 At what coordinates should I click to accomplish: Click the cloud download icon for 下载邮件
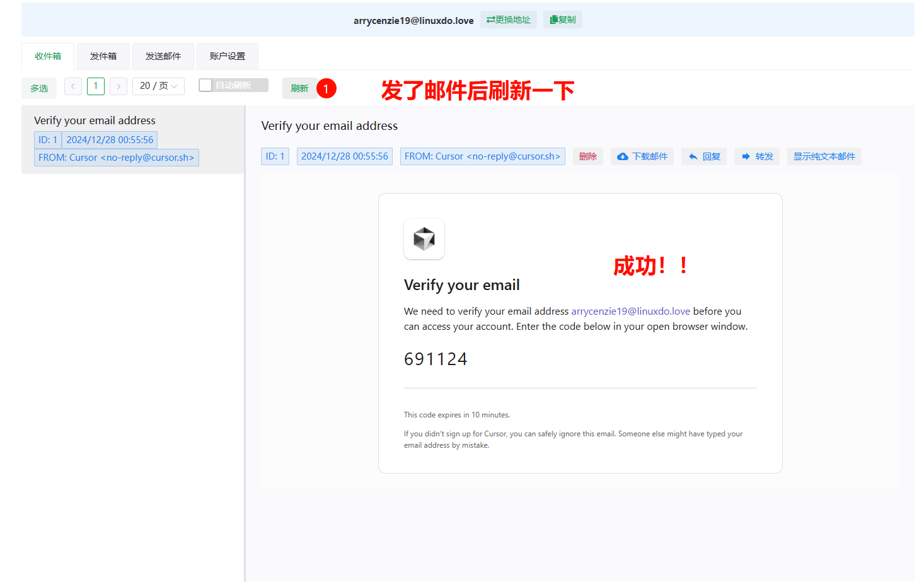623,156
